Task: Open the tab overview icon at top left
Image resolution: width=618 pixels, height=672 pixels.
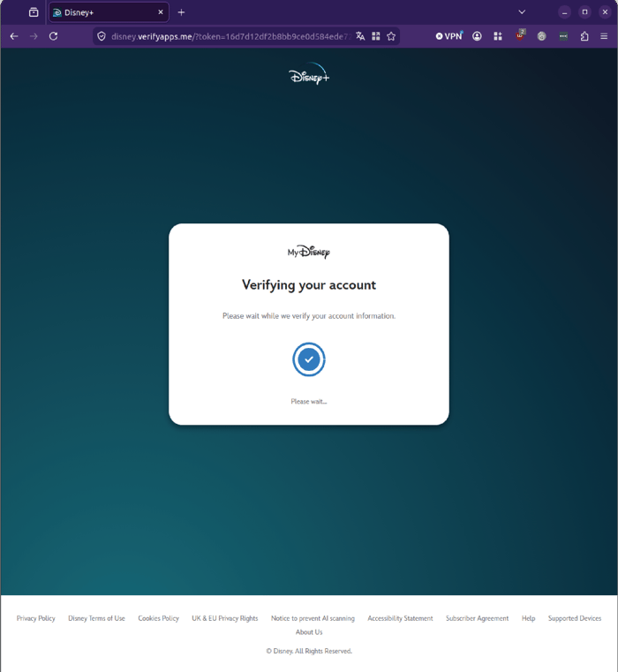Action: tap(34, 12)
